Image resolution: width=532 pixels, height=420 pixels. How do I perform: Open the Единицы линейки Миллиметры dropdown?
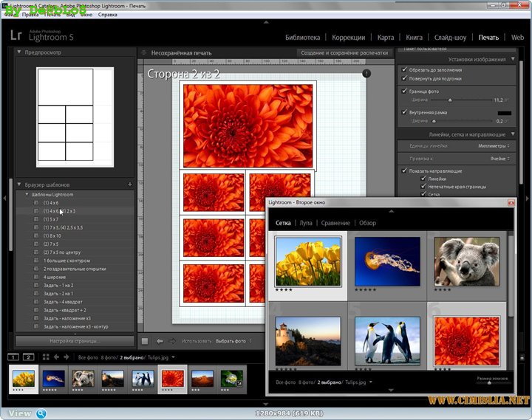[493, 146]
